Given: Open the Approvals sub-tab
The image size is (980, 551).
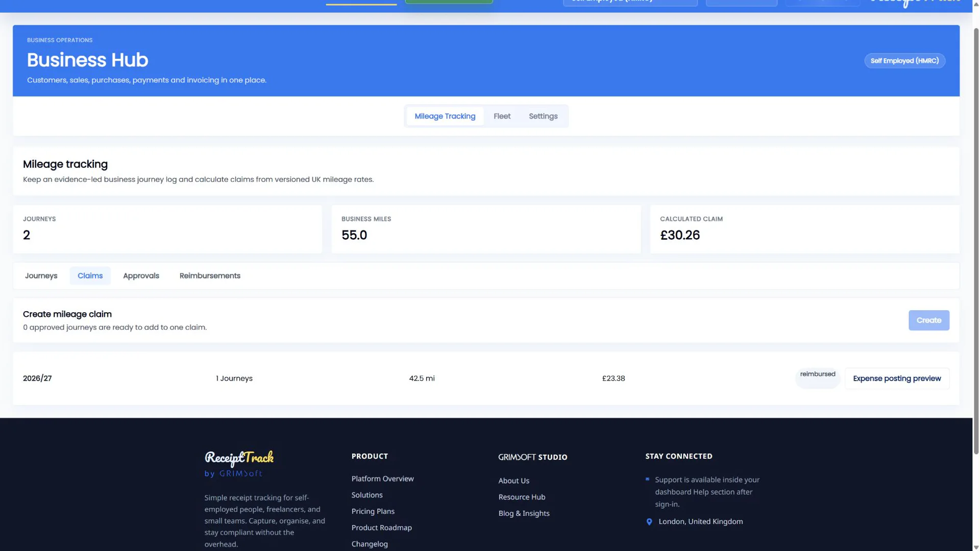Looking at the screenshot, I should [x=141, y=275].
